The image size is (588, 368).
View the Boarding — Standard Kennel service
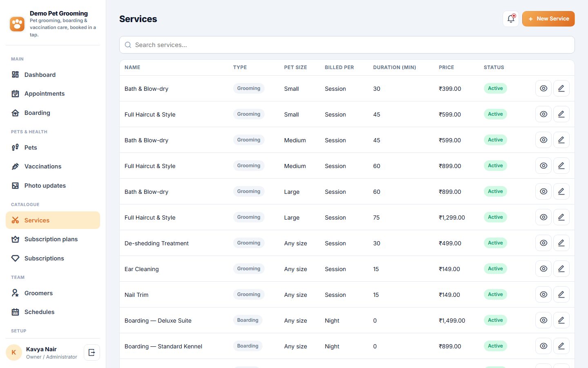click(x=543, y=346)
